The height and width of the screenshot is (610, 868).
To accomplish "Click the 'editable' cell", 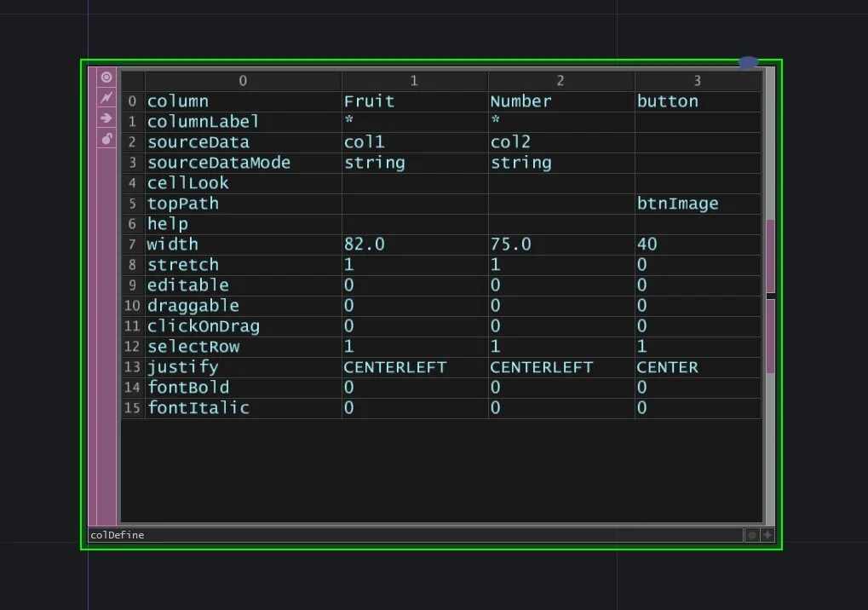I will pos(243,285).
